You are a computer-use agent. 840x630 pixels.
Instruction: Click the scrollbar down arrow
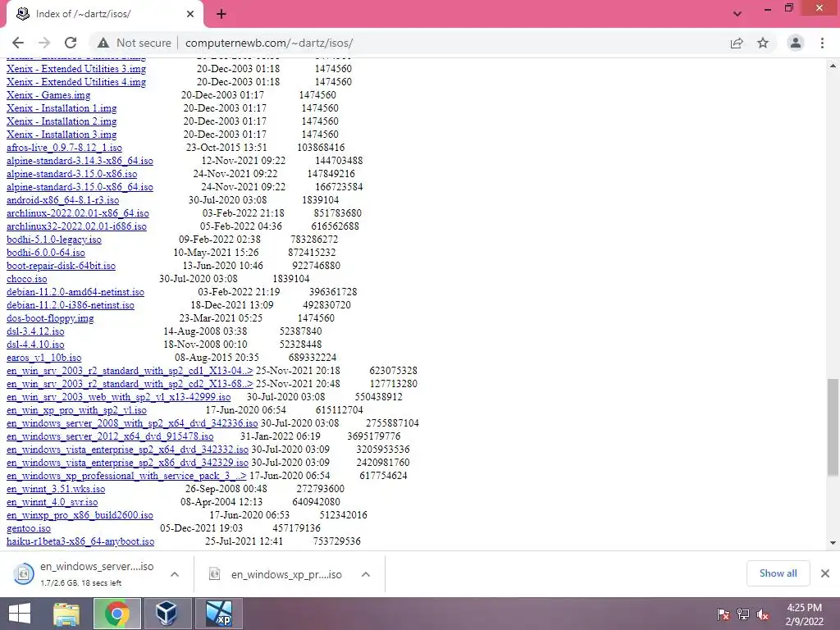click(x=833, y=543)
